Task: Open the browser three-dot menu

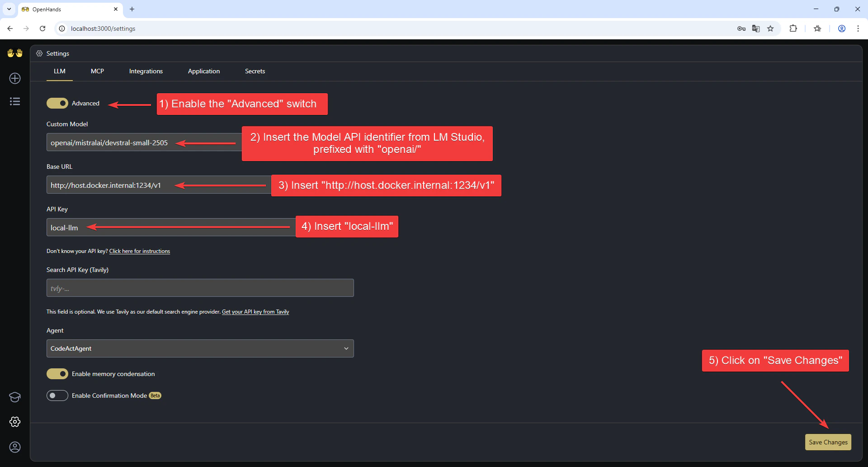Action: [x=858, y=29]
